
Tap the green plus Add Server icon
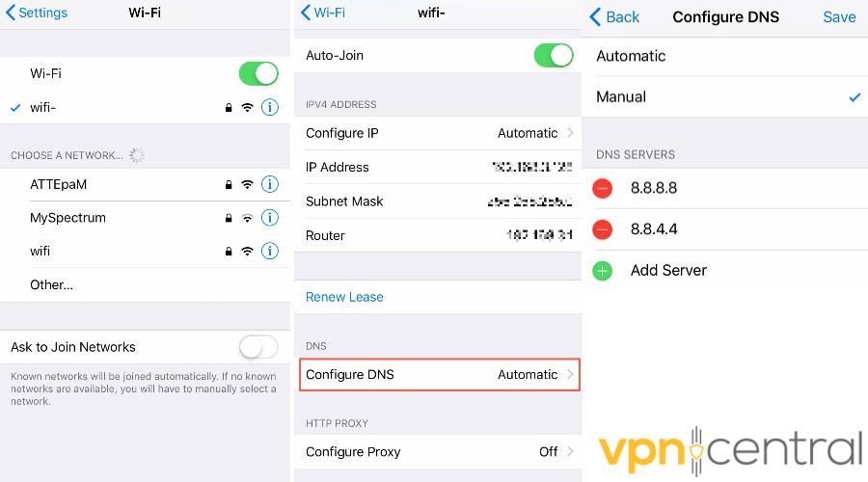tap(602, 271)
